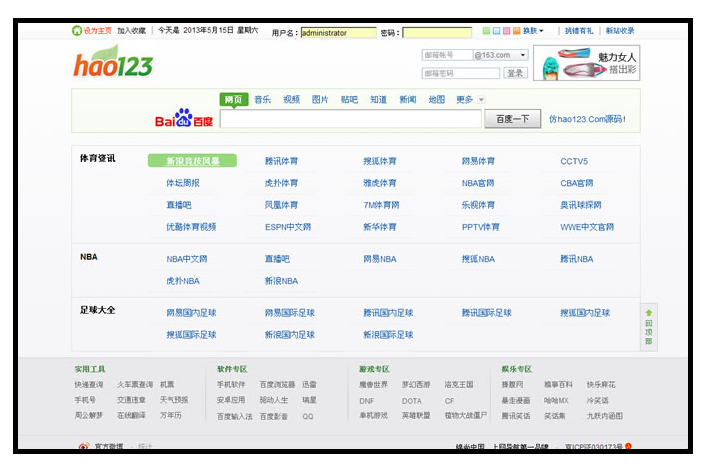Open the ESPN中文网 link
This screenshot has height=473, width=711.
[287, 227]
